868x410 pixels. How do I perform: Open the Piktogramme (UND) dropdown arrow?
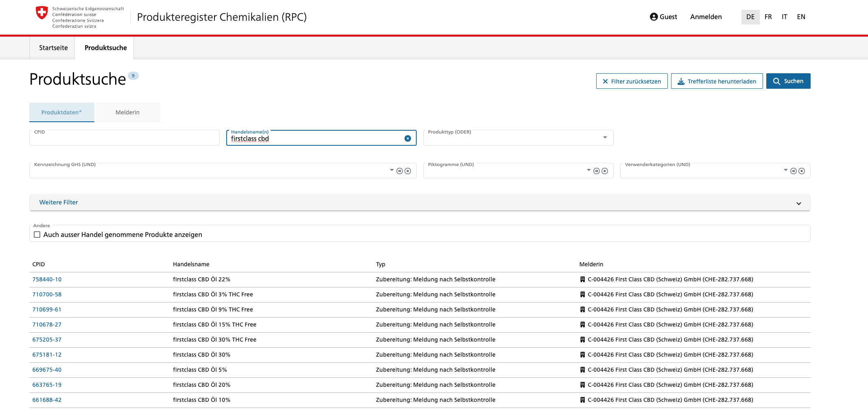click(588, 170)
